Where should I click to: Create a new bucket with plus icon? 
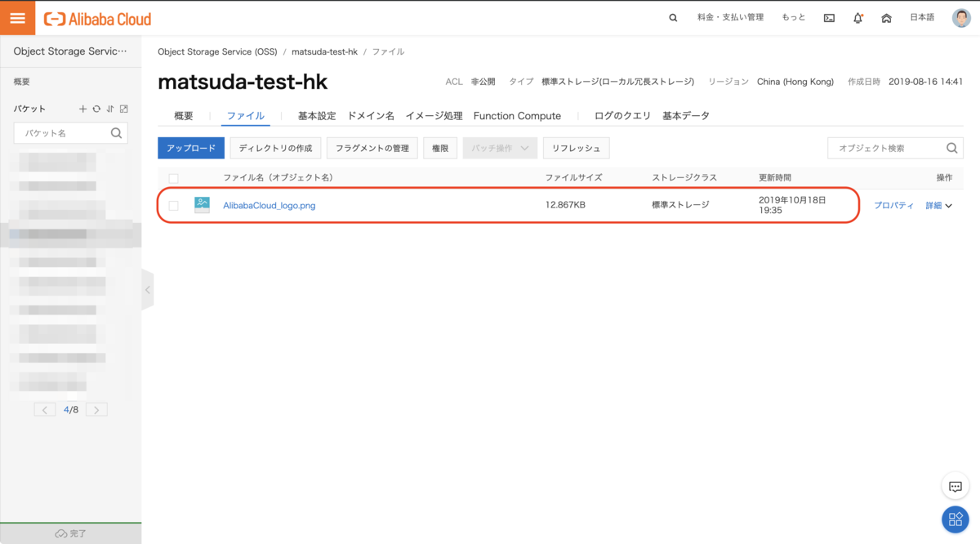[x=82, y=109]
